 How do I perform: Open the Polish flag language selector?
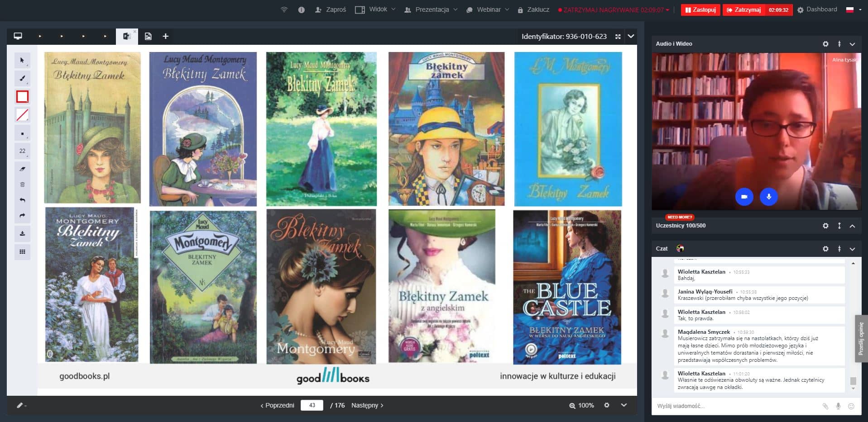click(854, 9)
